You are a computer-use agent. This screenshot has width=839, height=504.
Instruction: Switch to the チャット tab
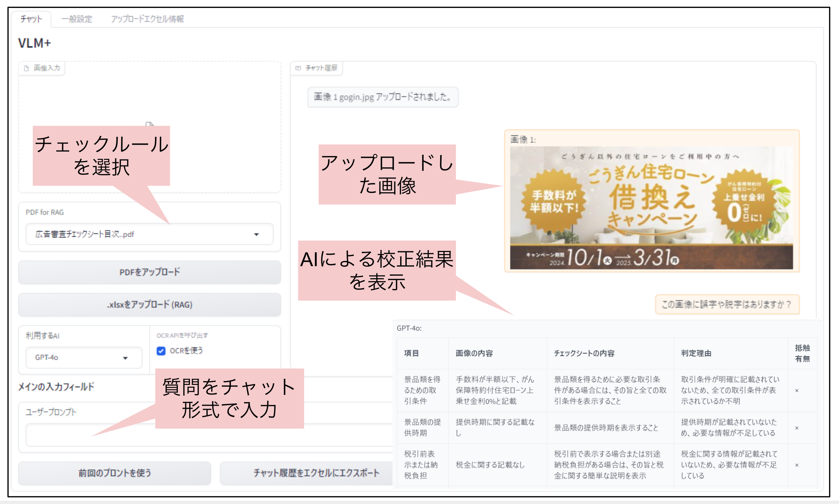click(x=31, y=19)
